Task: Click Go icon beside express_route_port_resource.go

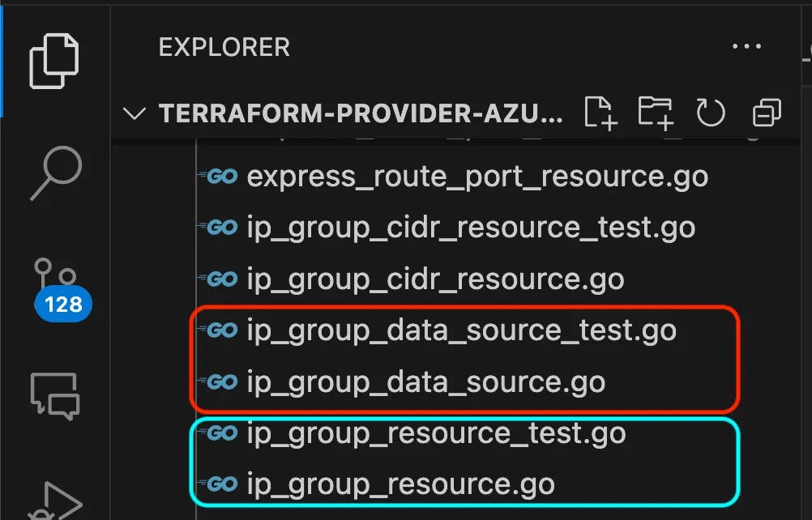Action: point(219,177)
